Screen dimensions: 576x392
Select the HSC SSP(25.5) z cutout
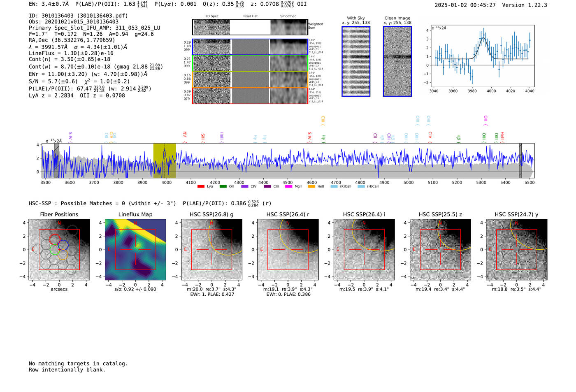click(440, 250)
